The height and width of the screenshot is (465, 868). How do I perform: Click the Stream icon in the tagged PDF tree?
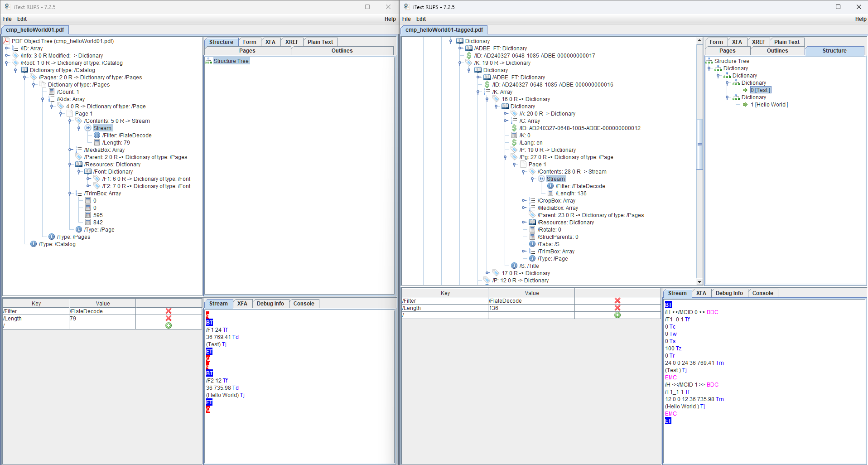pos(542,179)
